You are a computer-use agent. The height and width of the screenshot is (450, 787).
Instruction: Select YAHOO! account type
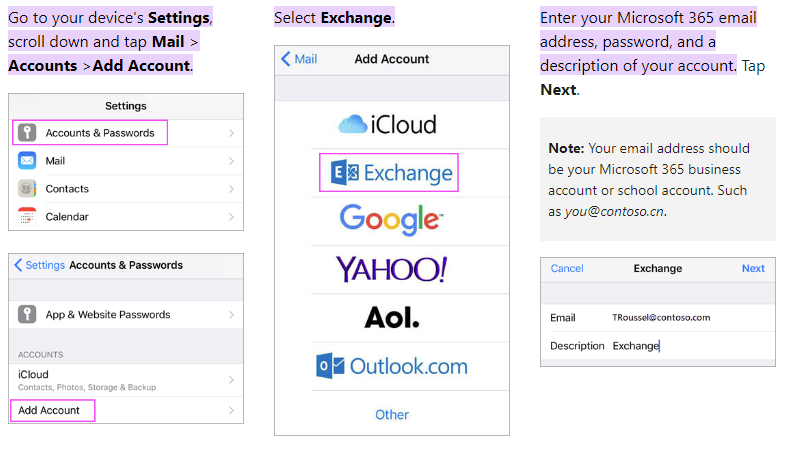(x=391, y=269)
